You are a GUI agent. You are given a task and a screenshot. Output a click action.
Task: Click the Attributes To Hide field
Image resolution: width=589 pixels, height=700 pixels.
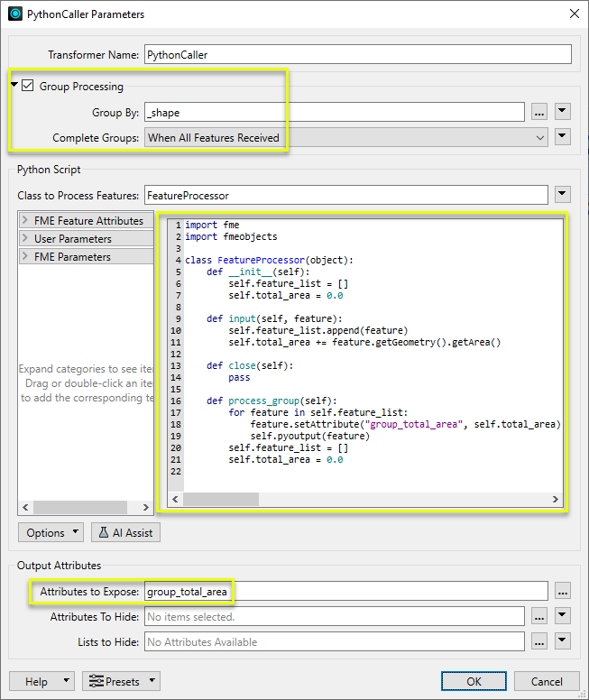[x=334, y=616]
